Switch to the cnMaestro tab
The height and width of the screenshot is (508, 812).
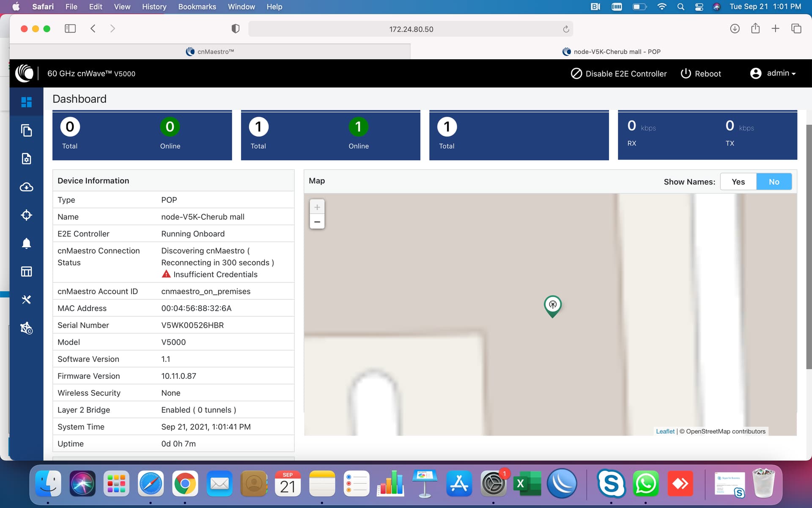coord(210,52)
